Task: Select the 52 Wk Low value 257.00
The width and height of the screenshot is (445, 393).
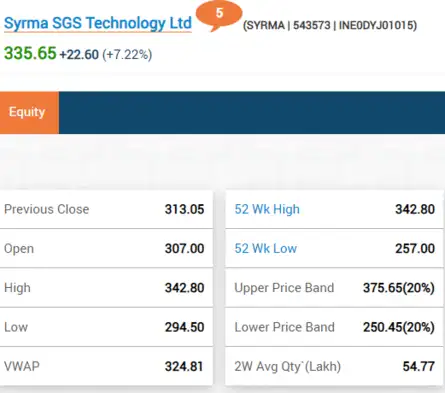Action: 415,249
